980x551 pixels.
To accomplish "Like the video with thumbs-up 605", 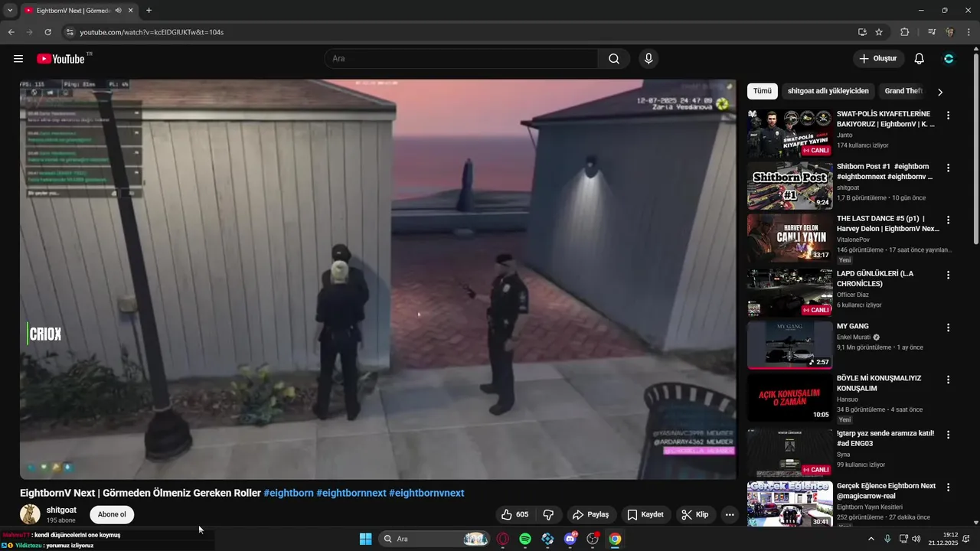I will (x=514, y=515).
